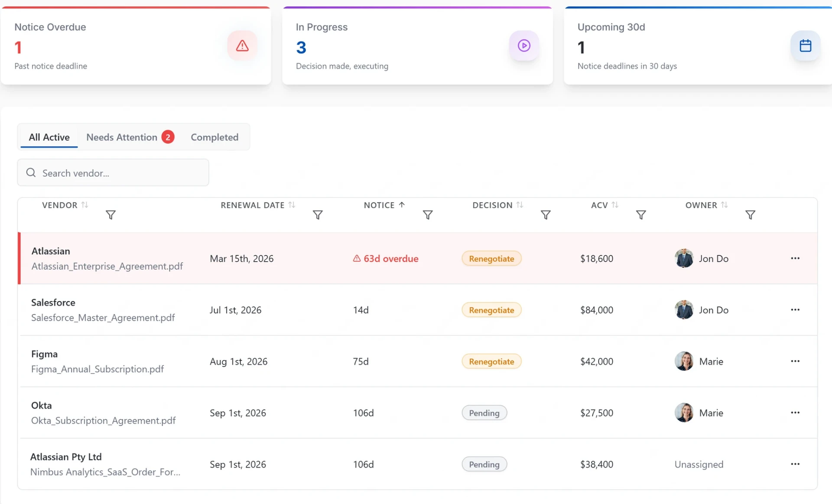Image resolution: width=832 pixels, height=504 pixels.
Task: Click the $27,500 ACV value
Action: [597, 413]
